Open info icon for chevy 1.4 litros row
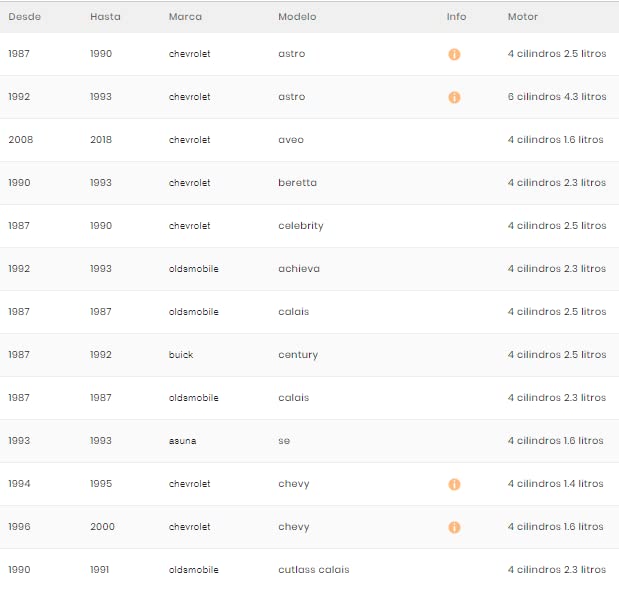The height and width of the screenshot is (589, 619). 454,484
